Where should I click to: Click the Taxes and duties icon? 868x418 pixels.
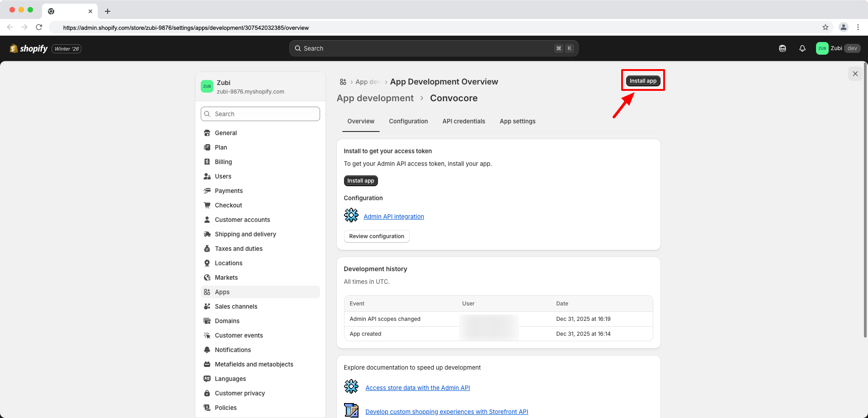[207, 249]
